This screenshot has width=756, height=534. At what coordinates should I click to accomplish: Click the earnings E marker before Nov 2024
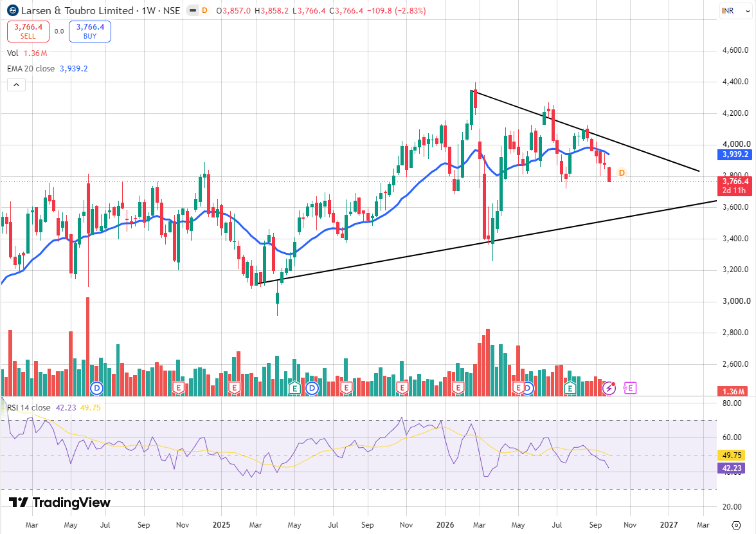click(179, 388)
